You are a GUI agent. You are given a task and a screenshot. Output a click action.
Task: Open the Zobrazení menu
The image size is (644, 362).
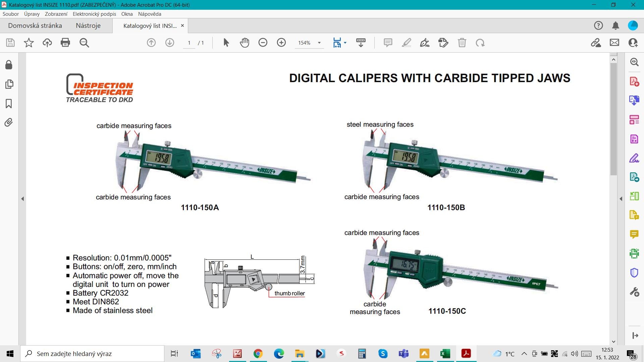coord(56,14)
